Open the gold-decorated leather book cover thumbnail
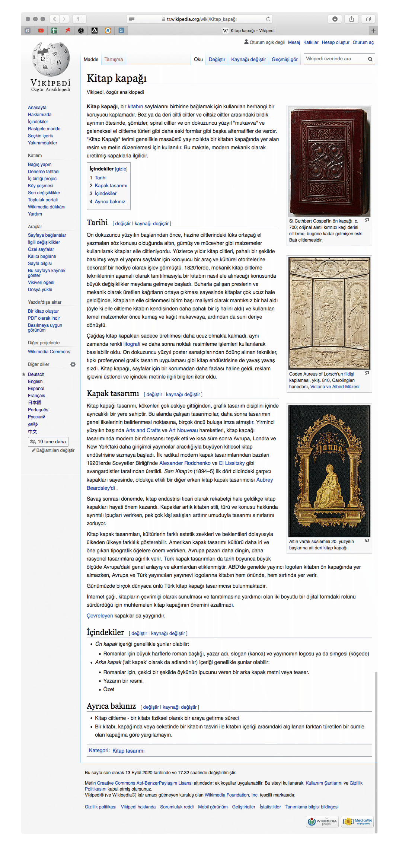Viewport: 399px width, 868px height. [x=329, y=471]
